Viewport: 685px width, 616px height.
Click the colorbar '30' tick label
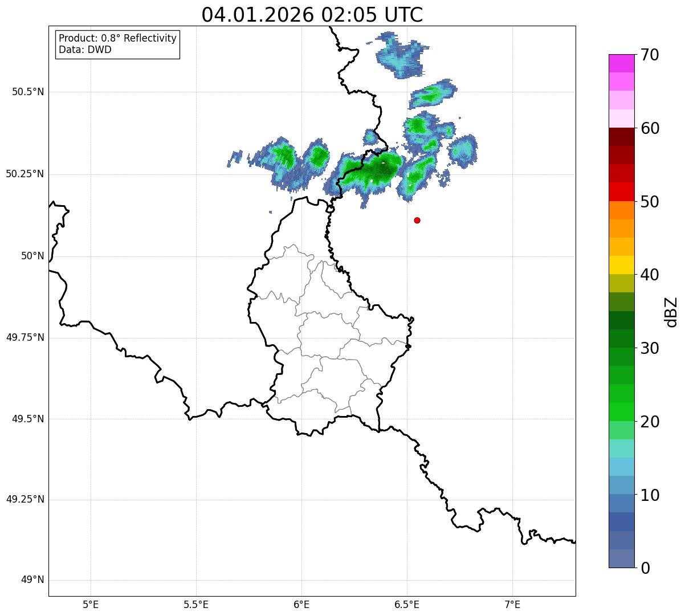[x=650, y=348]
